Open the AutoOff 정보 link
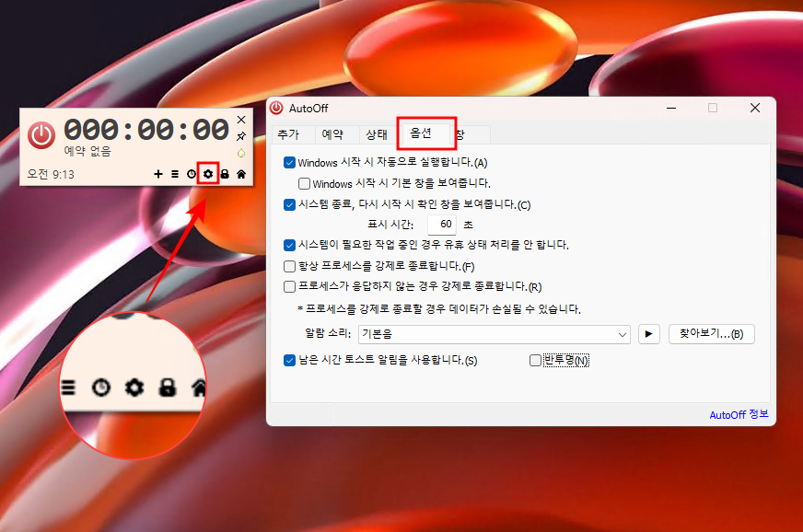The width and height of the screenshot is (803, 532). click(x=739, y=414)
